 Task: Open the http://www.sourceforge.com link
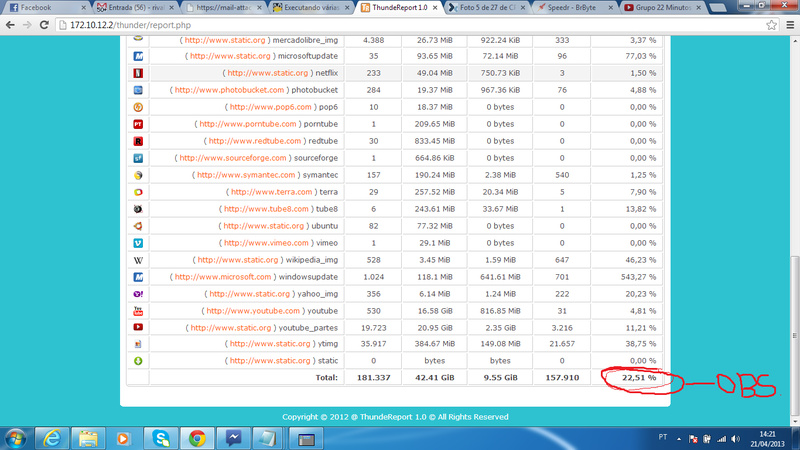click(233, 158)
